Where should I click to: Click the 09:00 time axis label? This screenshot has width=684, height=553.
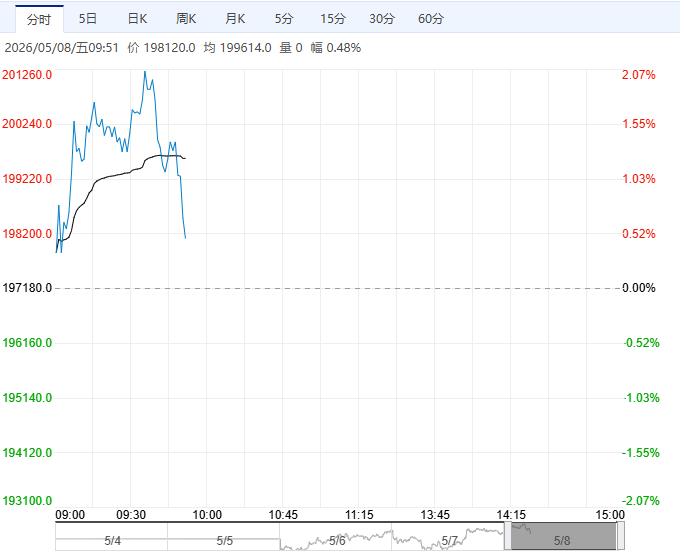(x=70, y=515)
